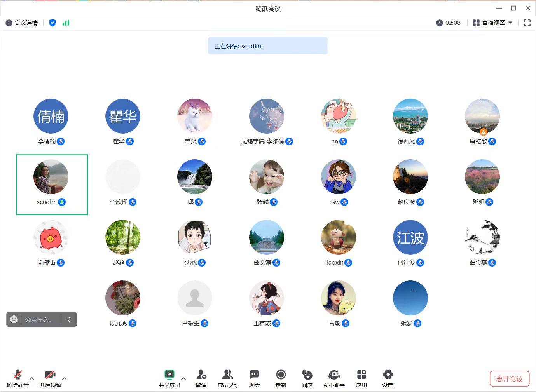Enter full screen mode
Viewport: 536px width, 392px height.
[527, 23]
